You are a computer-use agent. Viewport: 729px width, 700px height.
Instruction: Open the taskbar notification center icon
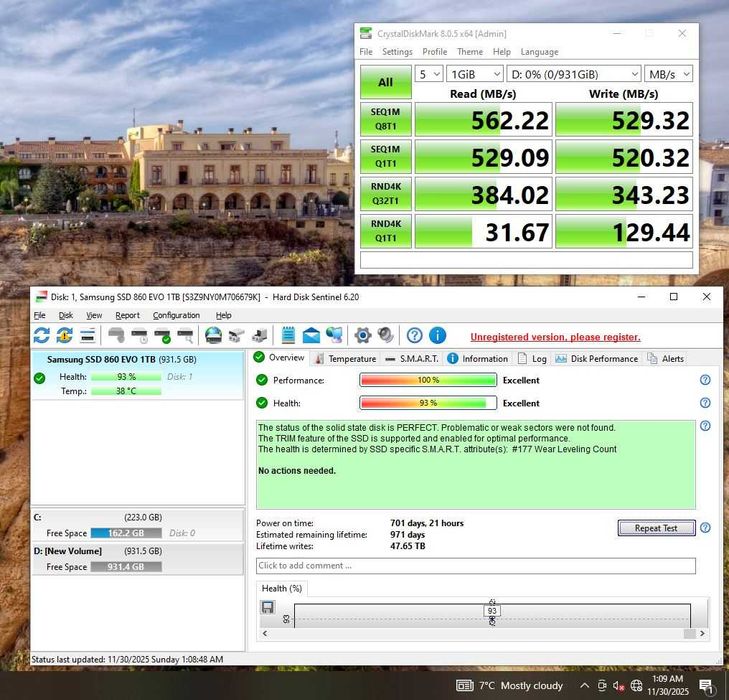(706, 686)
